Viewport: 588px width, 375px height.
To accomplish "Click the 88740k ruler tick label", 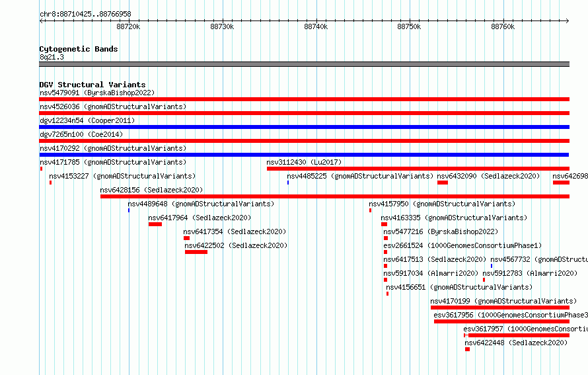I will click(x=316, y=26).
